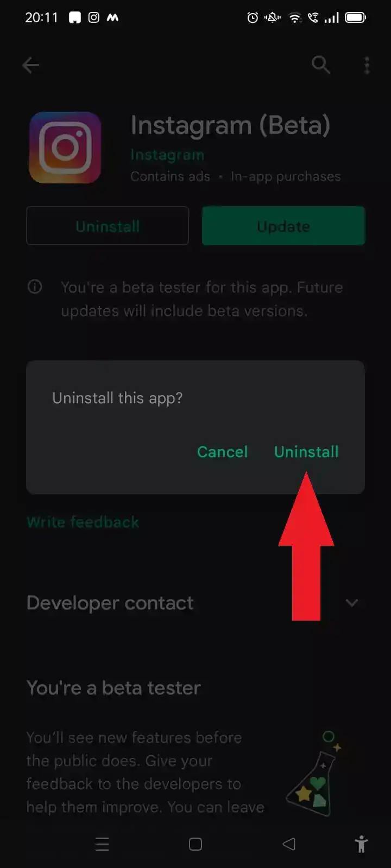Viewport: 391px width, 868px height.
Task: Cancel the uninstall dialog
Action: pyautogui.click(x=222, y=452)
